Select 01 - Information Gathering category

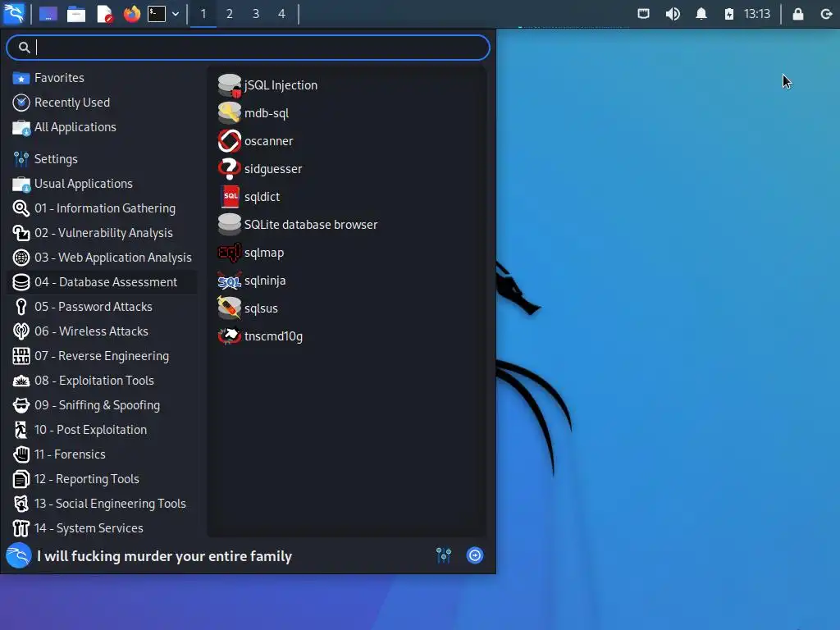(x=103, y=208)
